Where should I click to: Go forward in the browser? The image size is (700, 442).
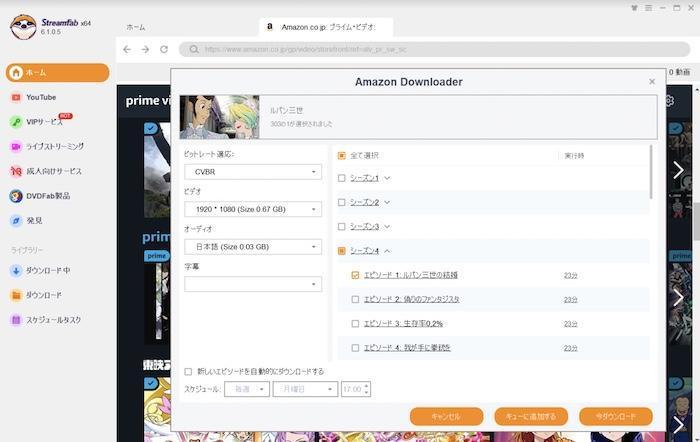[145, 49]
